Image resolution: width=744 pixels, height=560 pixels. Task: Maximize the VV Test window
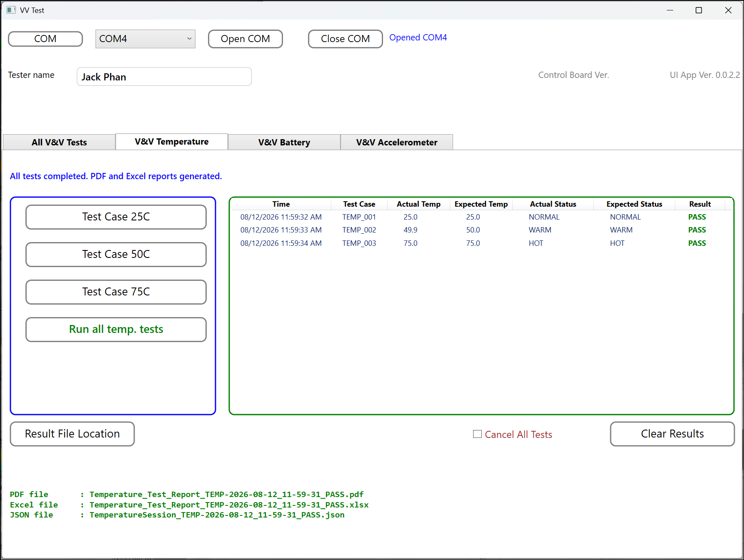[699, 10]
